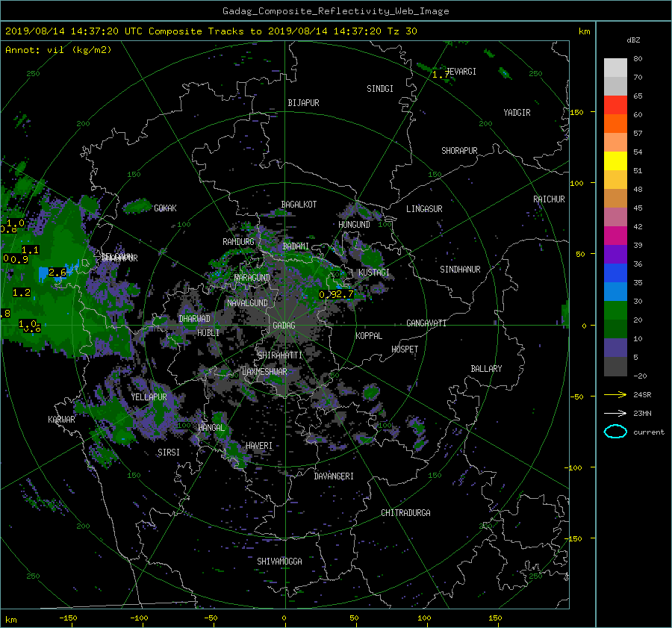
Task: Click the HUNGUND city label
Action: coord(354,225)
